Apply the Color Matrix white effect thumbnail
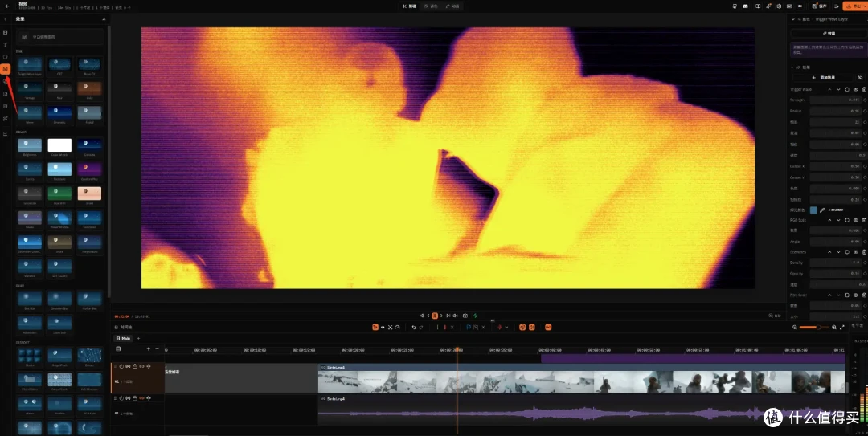868x436 pixels. (x=59, y=145)
